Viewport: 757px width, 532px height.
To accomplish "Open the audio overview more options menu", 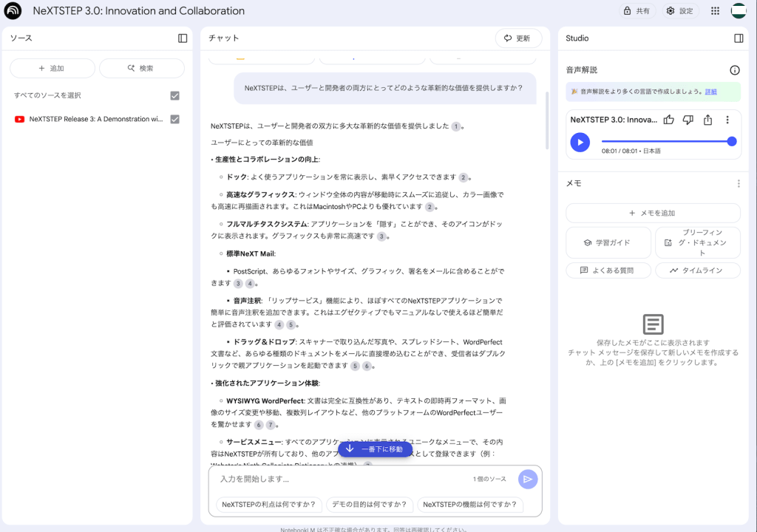I will click(x=727, y=120).
